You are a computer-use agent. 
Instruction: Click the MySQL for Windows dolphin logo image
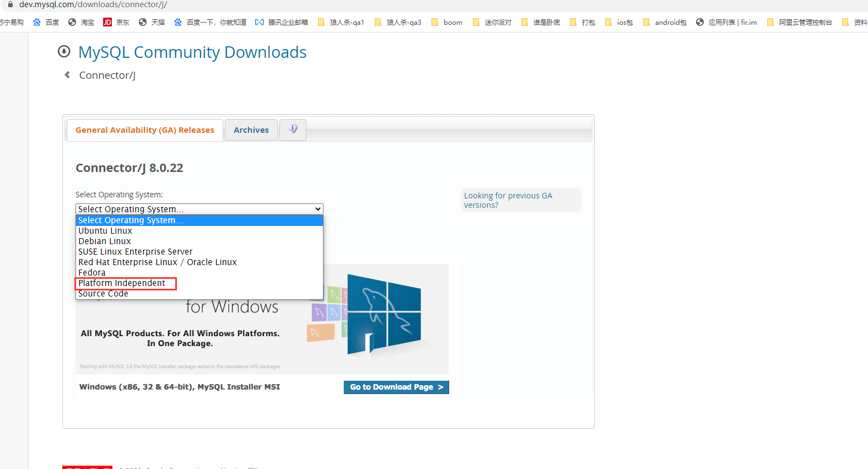pyautogui.click(x=384, y=314)
